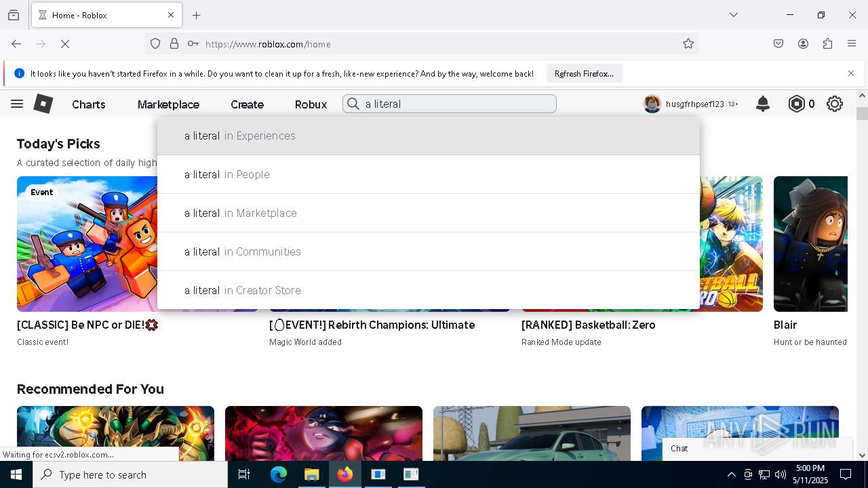Open File Explorer from the taskbar
This screenshot has height=488, width=868.
pyautogui.click(x=311, y=474)
